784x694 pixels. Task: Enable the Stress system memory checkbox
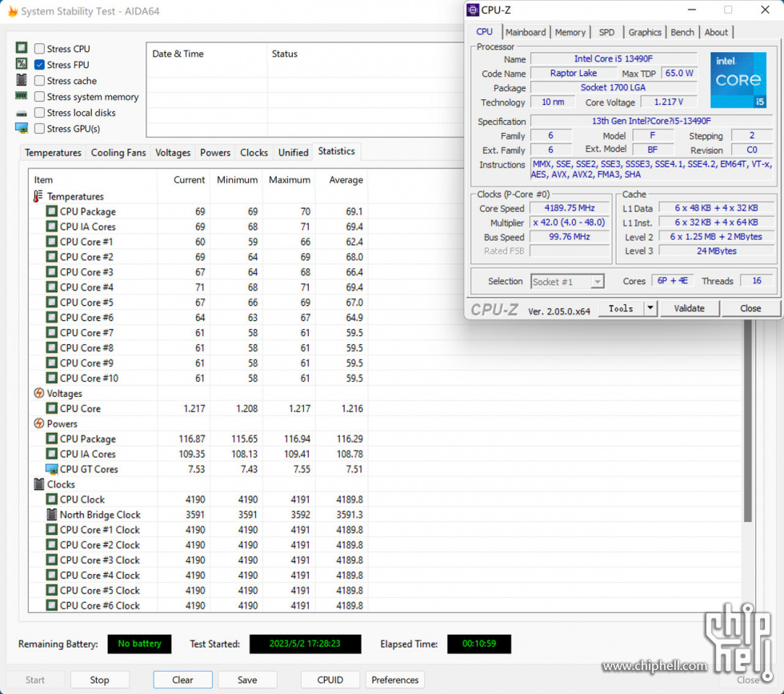click(39, 97)
